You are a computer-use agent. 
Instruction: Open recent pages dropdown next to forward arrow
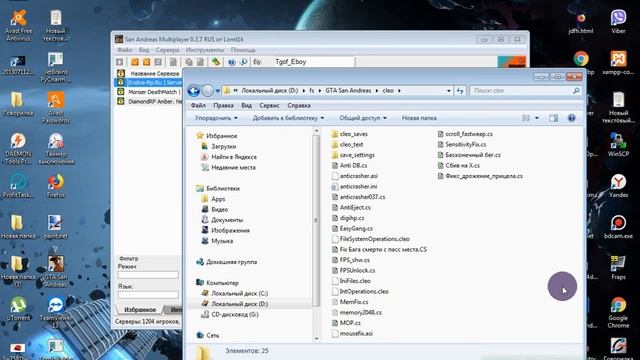[218, 91]
